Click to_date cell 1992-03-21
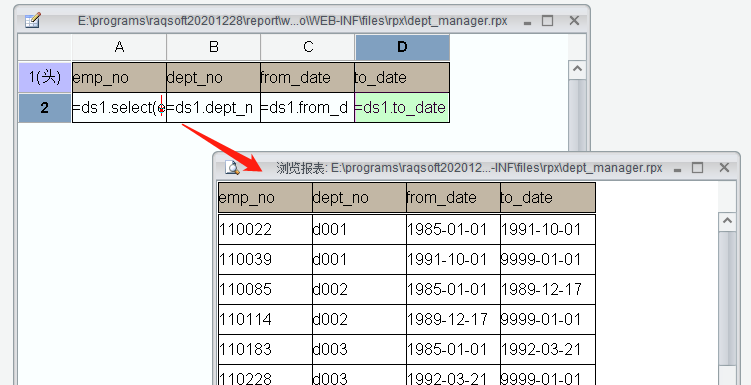This screenshot has width=751, height=385. coord(548,349)
